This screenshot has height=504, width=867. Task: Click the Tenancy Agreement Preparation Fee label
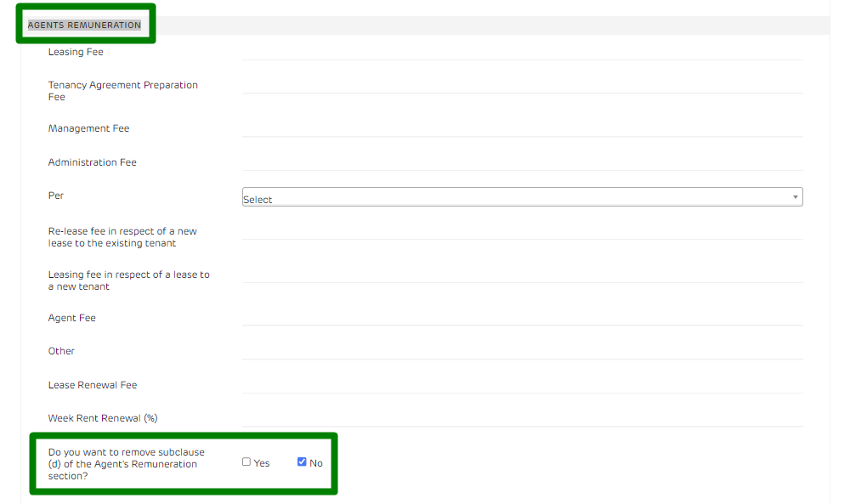tap(122, 91)
